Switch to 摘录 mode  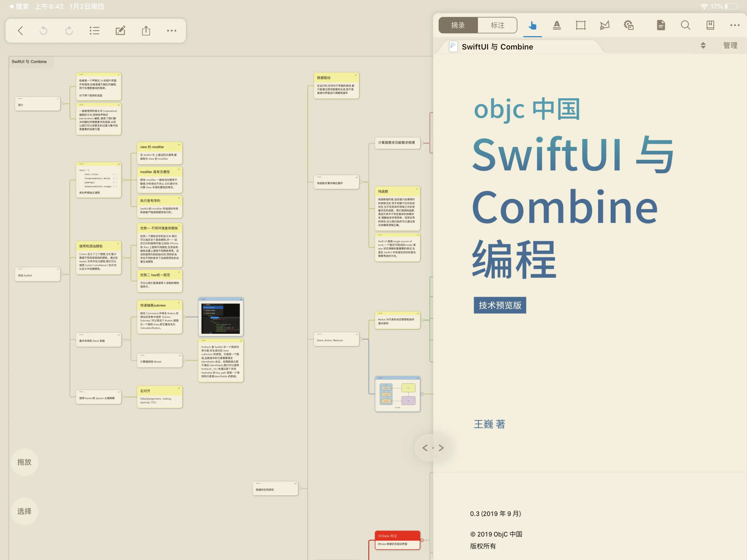click(458, 25)
